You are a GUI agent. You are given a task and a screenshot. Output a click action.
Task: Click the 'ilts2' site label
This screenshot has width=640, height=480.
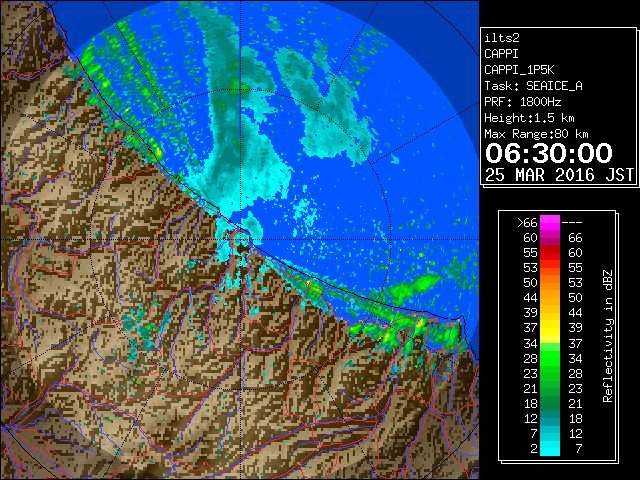[x=502, y=38]
